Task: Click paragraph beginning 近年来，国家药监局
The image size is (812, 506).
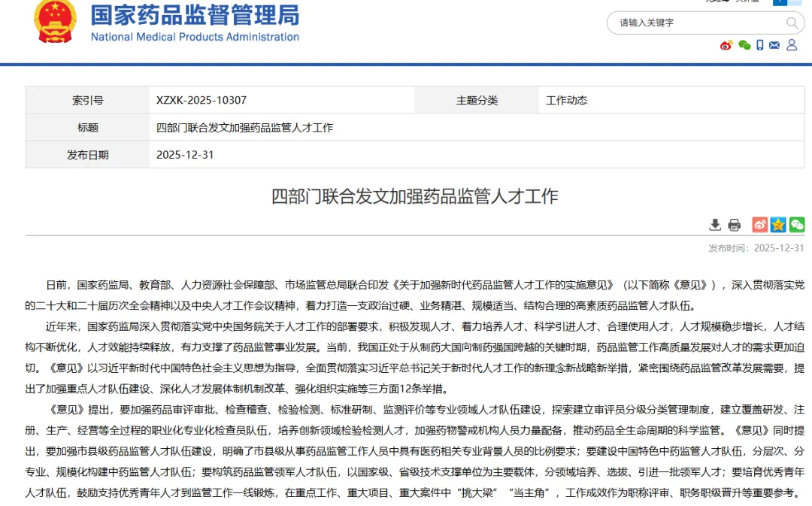Action: pos(415,357)
